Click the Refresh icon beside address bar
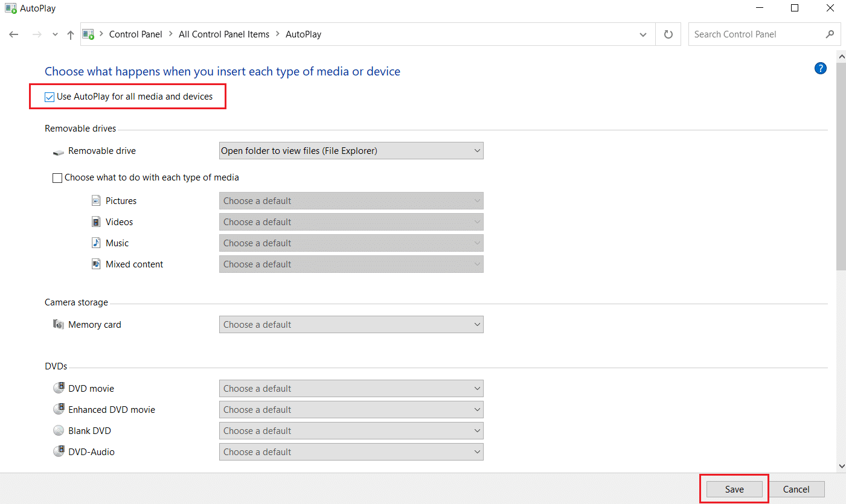The height and width of the screenshot is (504, 846). point(668,34)
